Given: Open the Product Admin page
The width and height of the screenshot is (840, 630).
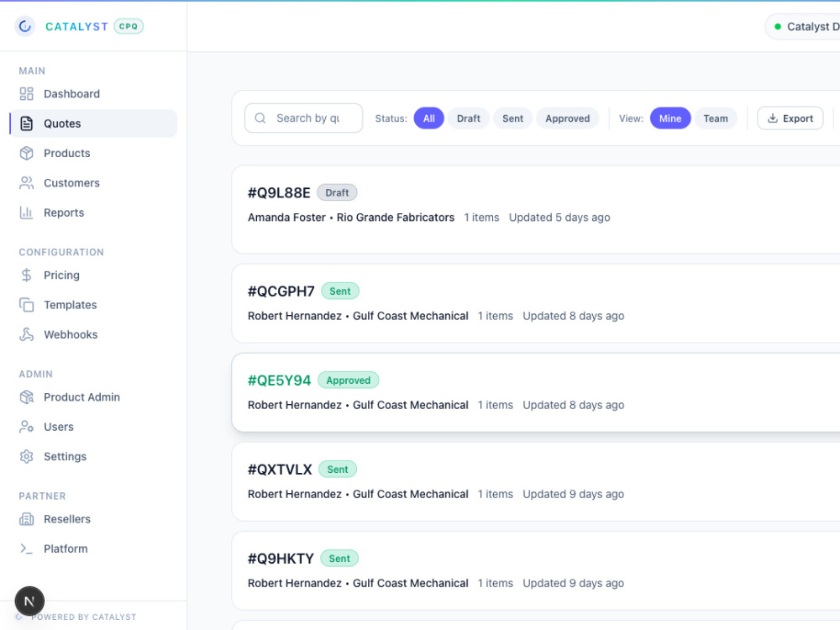Looking at the screenshot, I should coord(93,397).
